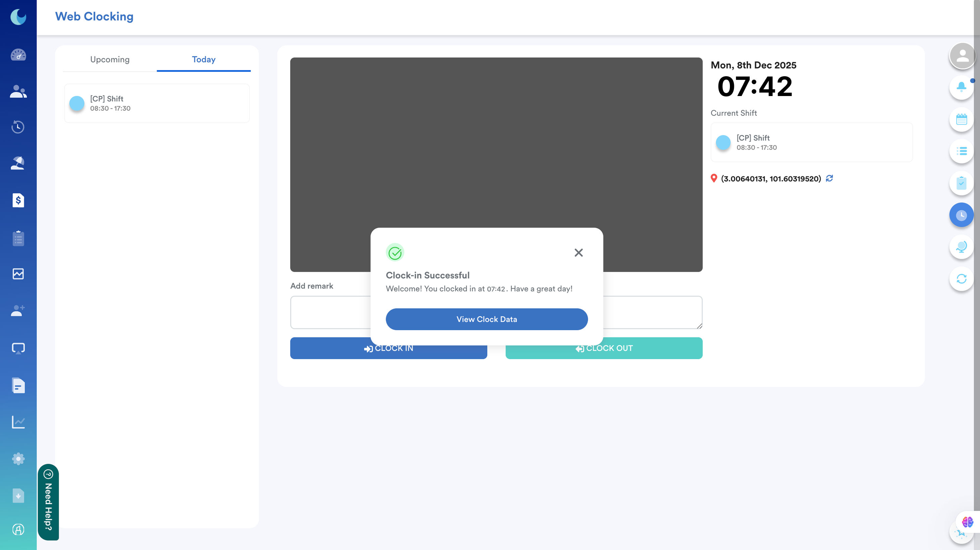This screenshot has height=550, width=980.
Task: Click the sync arrows icon on right rail
Action: point(961,279)
